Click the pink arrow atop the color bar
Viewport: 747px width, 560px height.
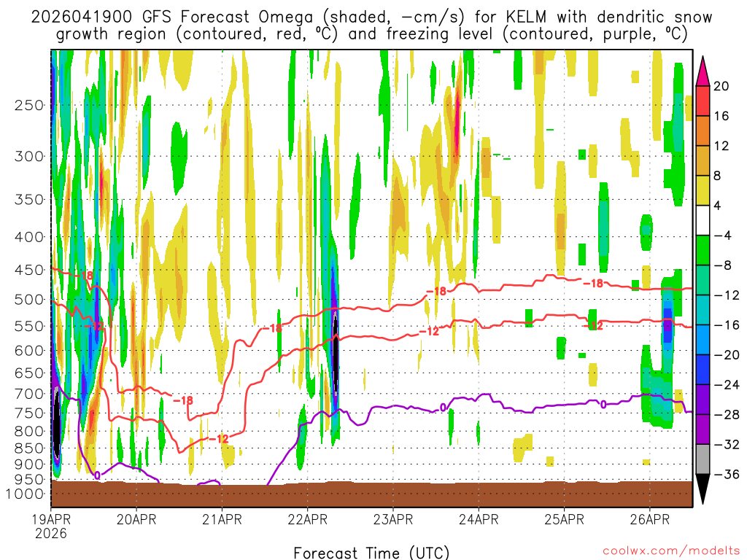703,71
